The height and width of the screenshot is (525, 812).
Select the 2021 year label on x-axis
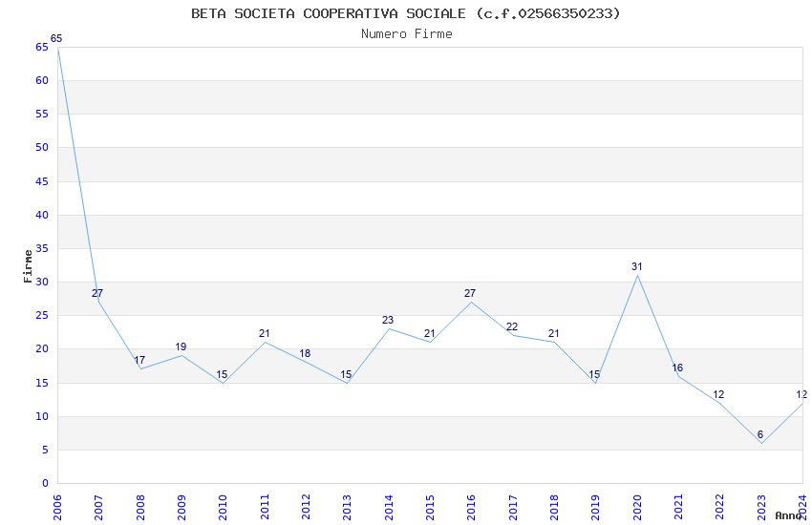[x=678, y=508]
